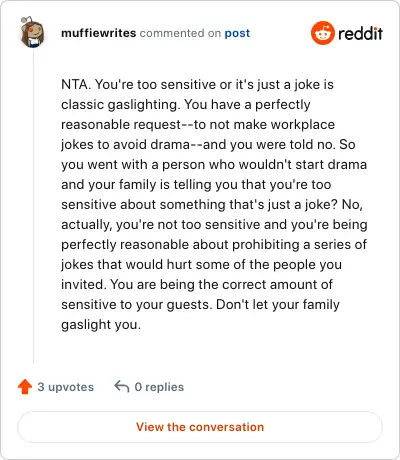The image size is (400, 460).
Task: Click the final words "gaslight you."
Action: [101, 325]
